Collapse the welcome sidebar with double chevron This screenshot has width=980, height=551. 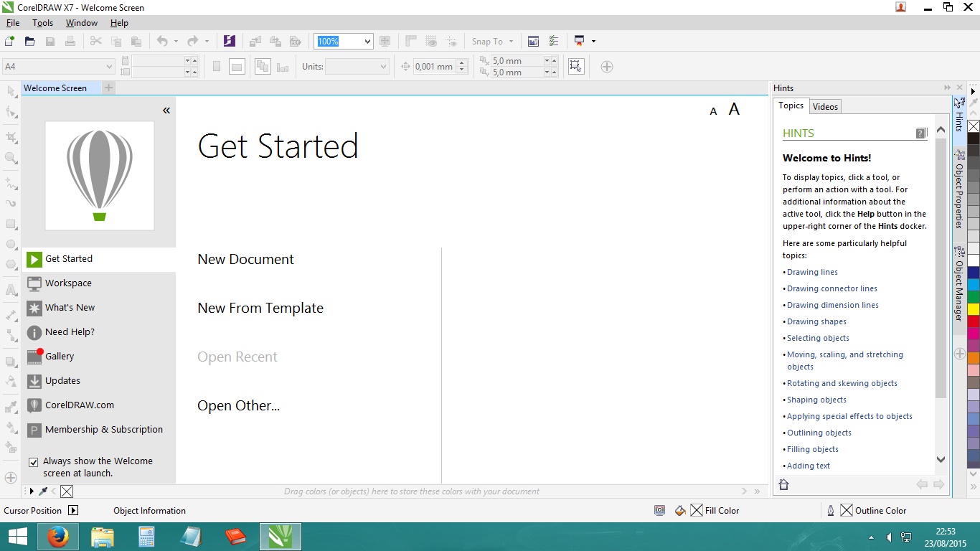pyautogui.click(x=166, y=110)
